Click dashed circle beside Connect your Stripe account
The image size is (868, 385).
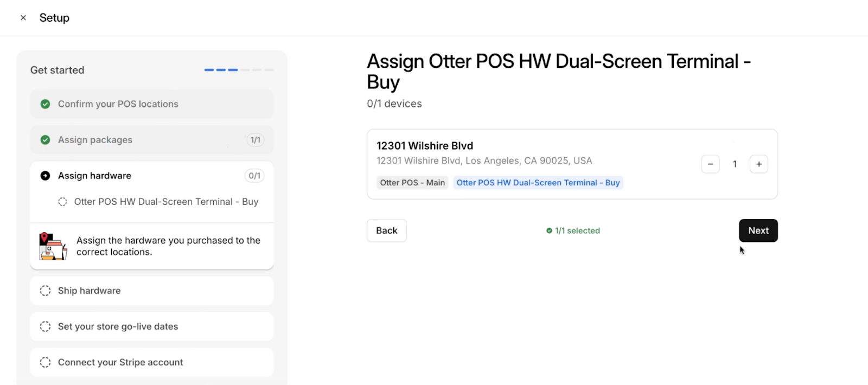pyautogui.click(x=46, y=362)
